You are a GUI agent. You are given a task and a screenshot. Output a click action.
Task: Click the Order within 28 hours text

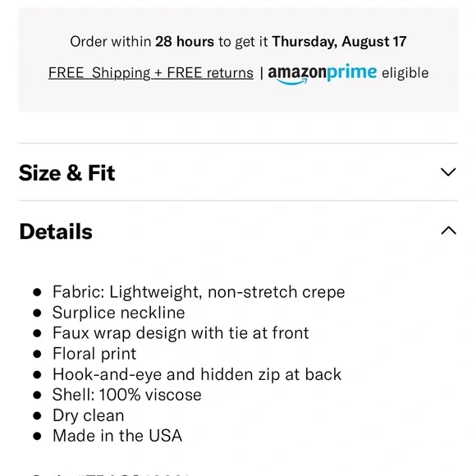[142, 42]
